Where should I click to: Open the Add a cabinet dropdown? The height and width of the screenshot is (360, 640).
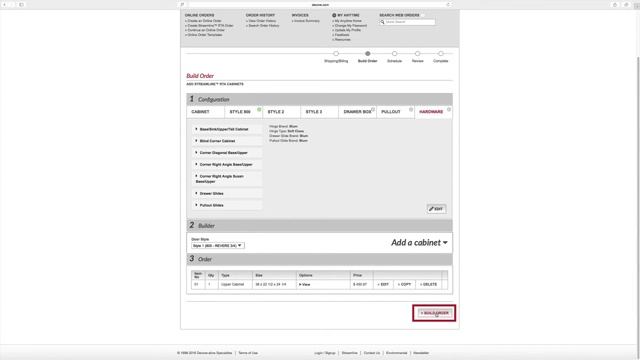coord(419,242)
